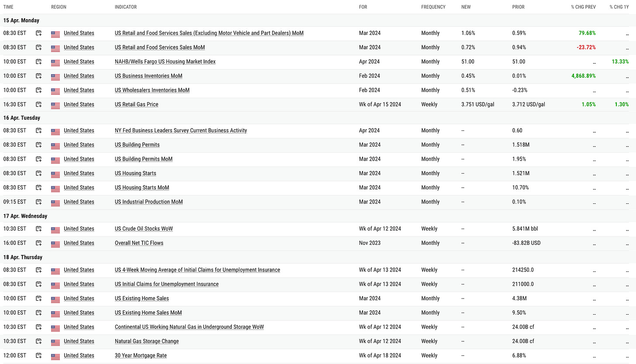This screenshot has width=636, height=364.
Task: Add US Initial Claims for Unemployment Insurance to calendar
Action: pyautogui.click(x=38, y=284)
